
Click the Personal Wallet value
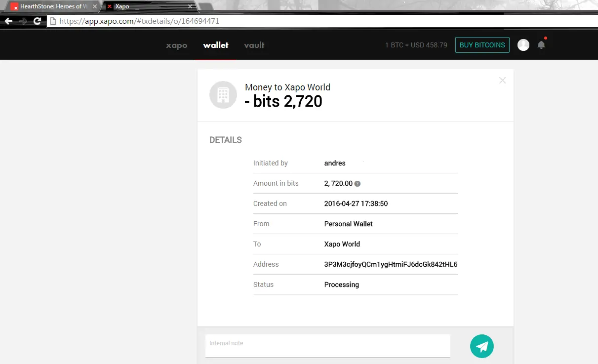point(349,224)
